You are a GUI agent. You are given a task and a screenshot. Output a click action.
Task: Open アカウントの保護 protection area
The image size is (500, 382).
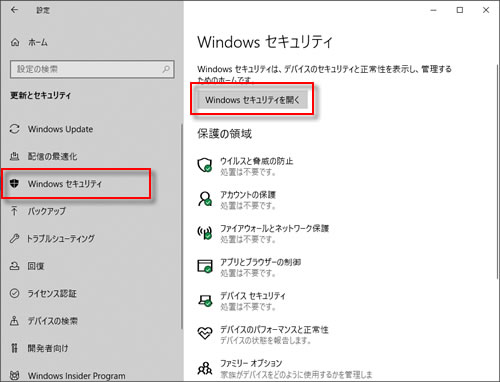pos(248,195)
